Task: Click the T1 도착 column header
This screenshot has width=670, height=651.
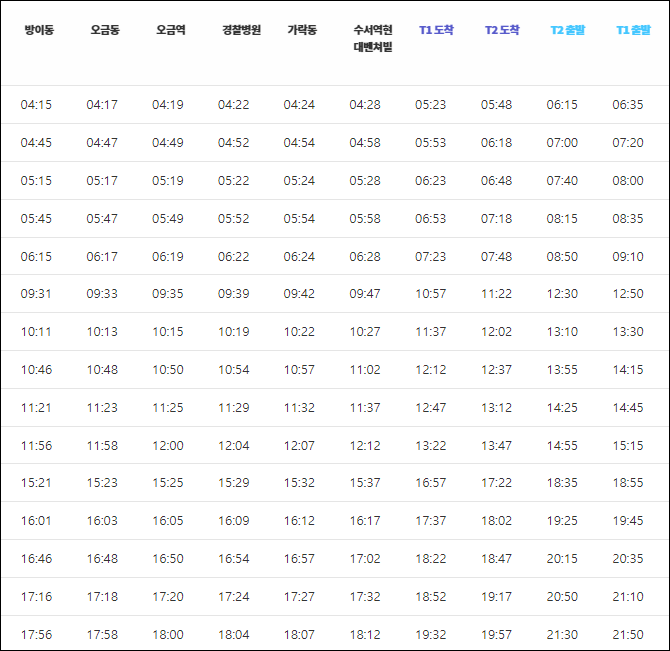Action: click(x=436, y=30)
